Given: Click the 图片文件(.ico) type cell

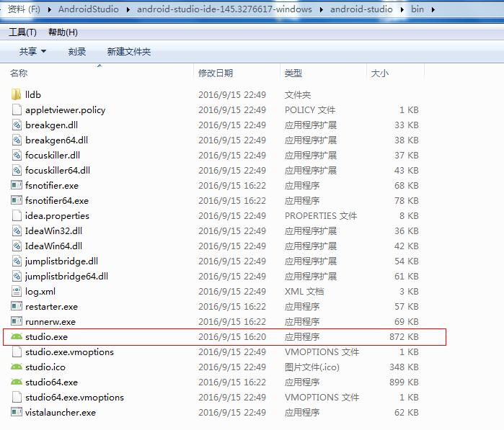Looking at the screenshot, I should pyautogui.click(x=311, y=367).
